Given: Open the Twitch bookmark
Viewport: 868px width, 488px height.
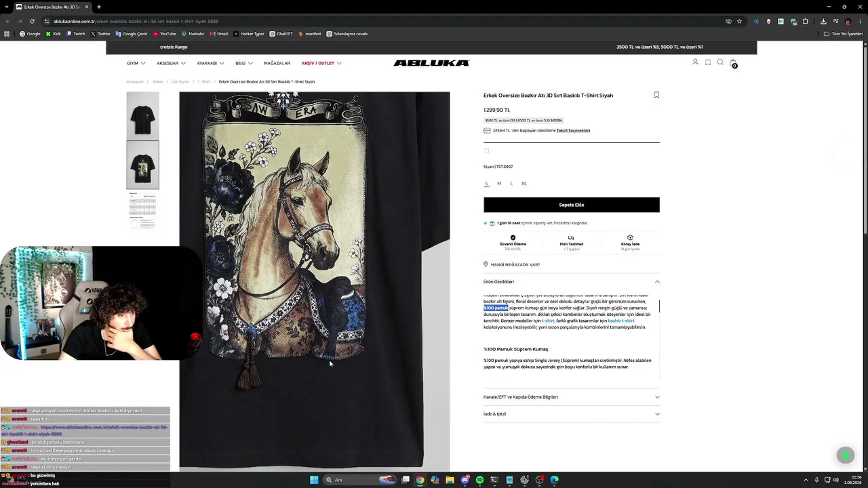Looking at the screenshot, I should 76,34.
